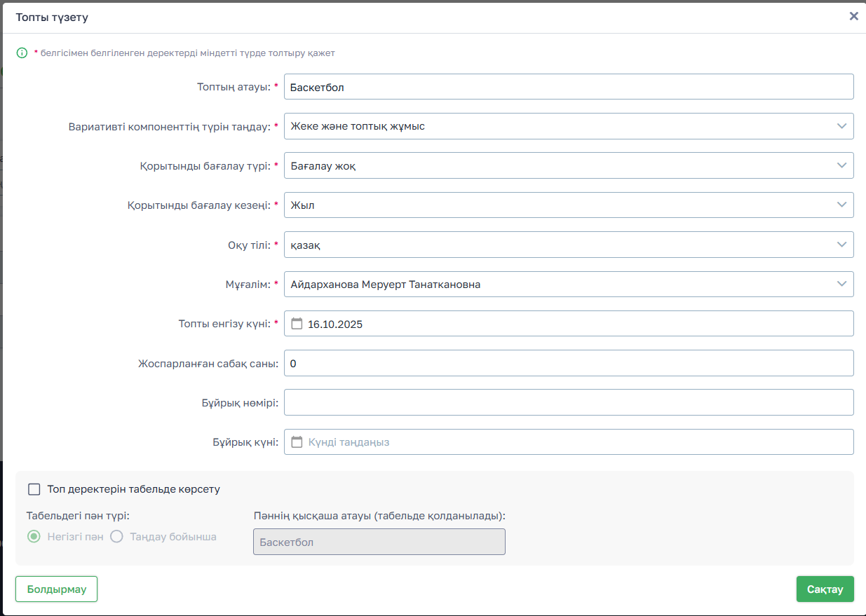This screenshot has width=866, height=616.
Task: Click the Пәннің қысқаша атауы field
Action: point(379,542)
